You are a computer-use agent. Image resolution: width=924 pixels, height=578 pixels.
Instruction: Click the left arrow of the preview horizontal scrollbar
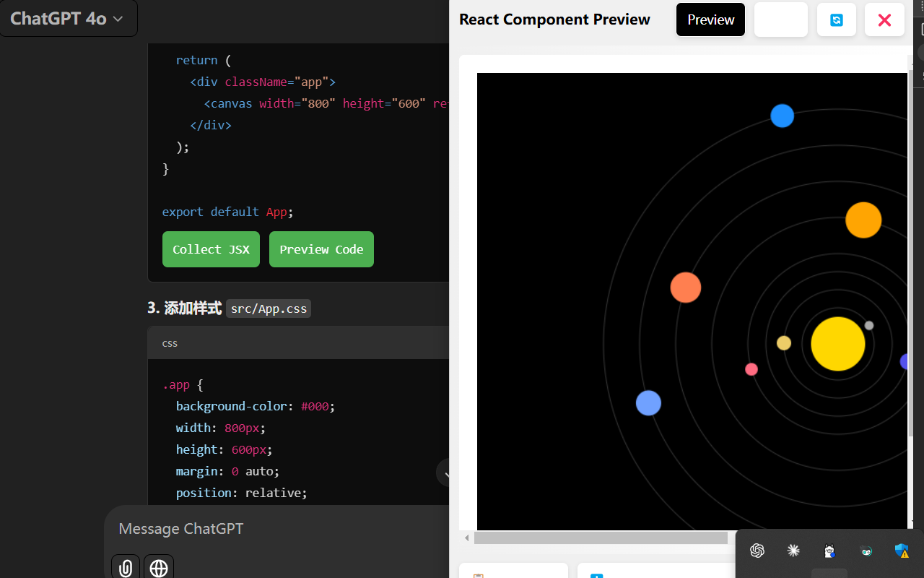(x=466, y=538)
